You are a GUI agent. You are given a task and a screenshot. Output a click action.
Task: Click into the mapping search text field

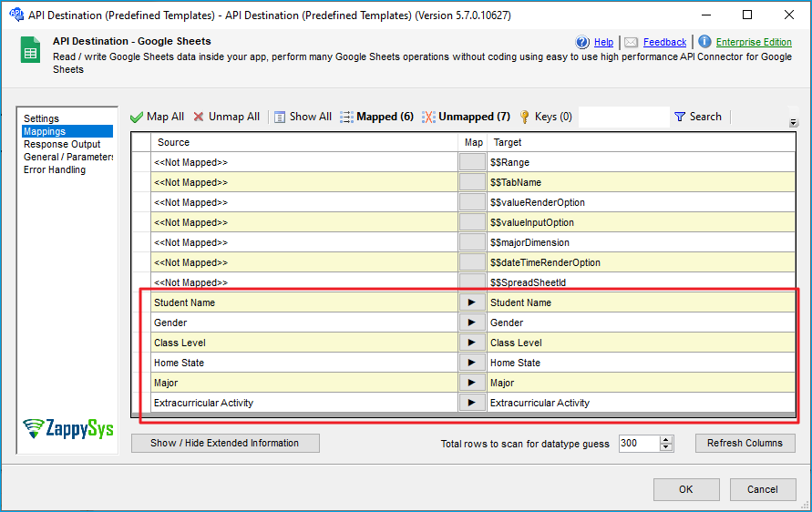[623, 118]
